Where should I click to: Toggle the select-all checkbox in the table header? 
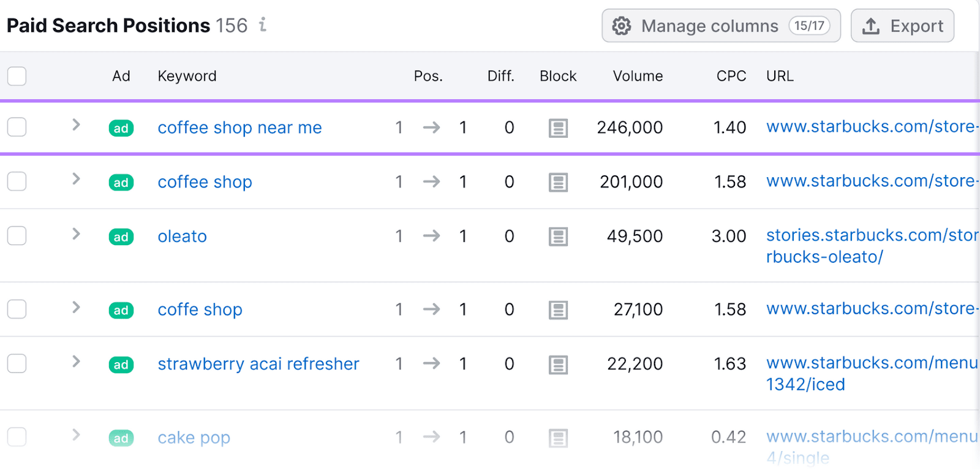[x=17, y=77]
